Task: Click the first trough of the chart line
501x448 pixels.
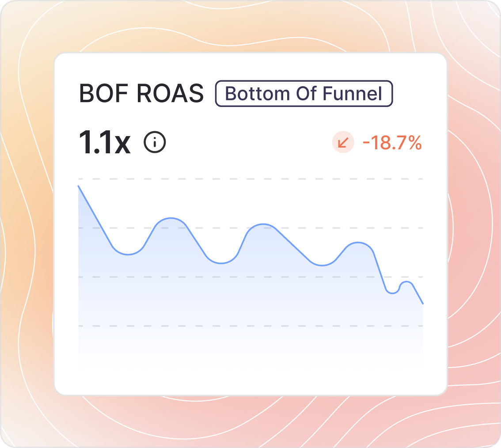Action: tap(128, 254)
